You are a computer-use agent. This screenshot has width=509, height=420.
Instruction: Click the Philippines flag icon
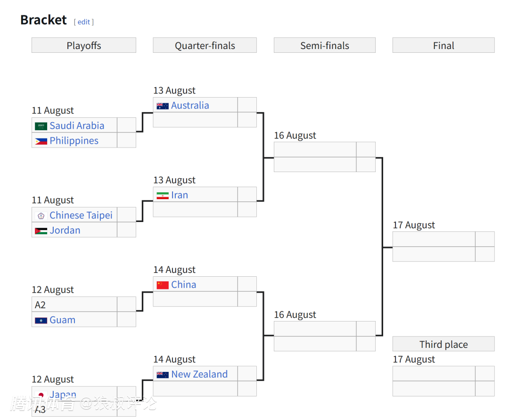41,141
